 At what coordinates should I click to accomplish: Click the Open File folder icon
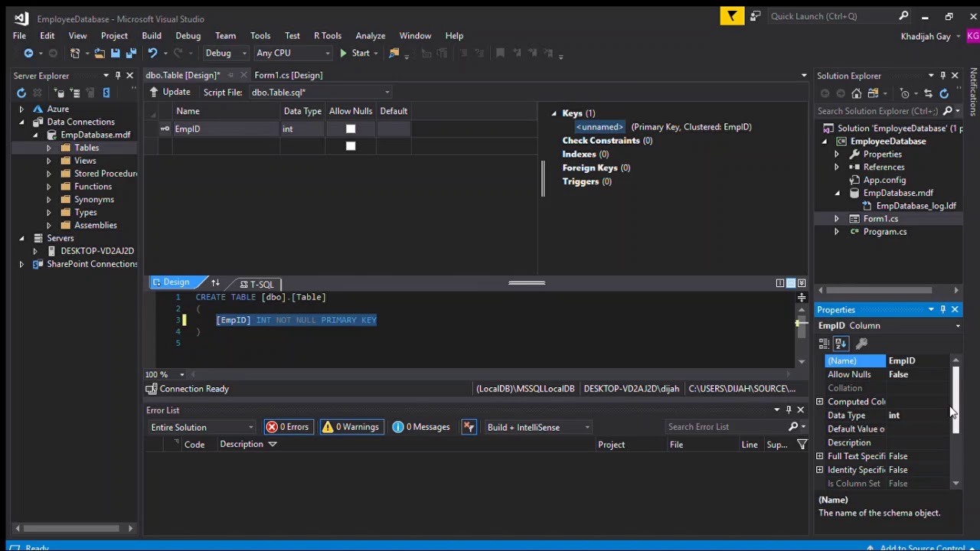click(99, 53)
